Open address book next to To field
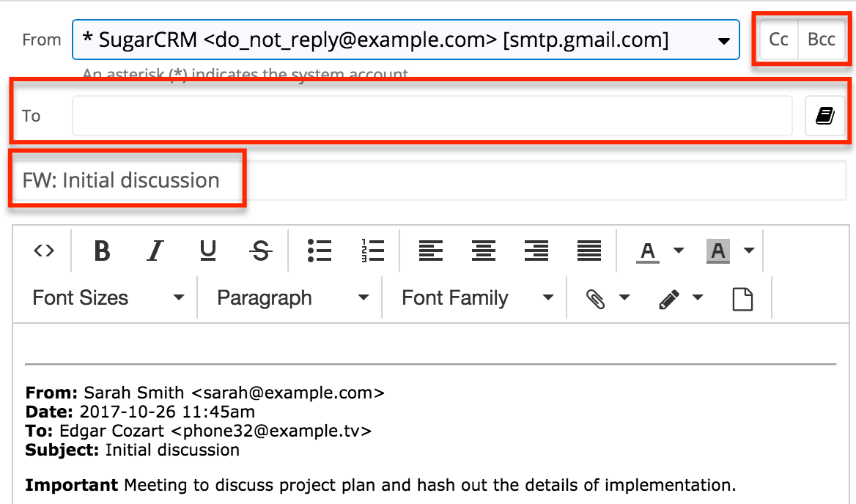This screenshot has height=504, width=856. click(825, 116)
